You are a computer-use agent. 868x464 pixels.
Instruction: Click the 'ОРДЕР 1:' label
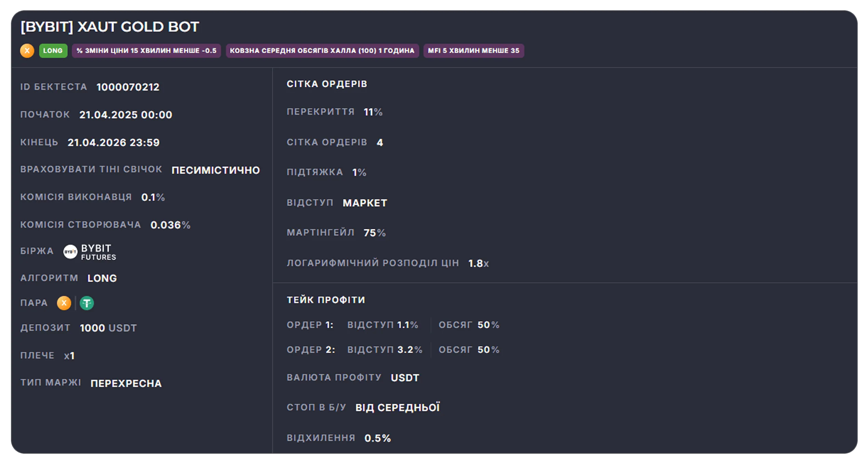pyautogui.click(x=310, y=325)
